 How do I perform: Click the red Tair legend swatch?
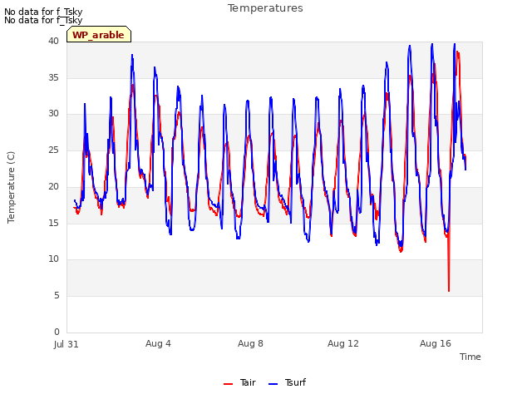click(228, 384)
